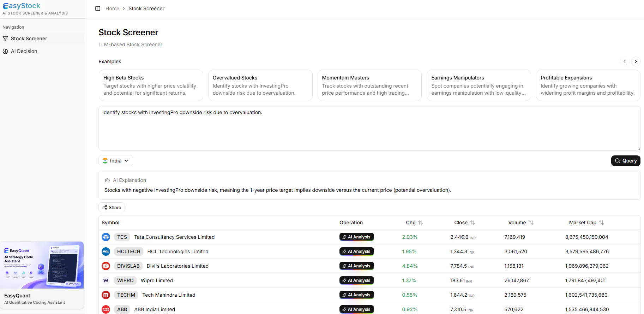Click Tech Mahindra Limited name
This screenshot has width=644, height=314.
tap(169, 295)
